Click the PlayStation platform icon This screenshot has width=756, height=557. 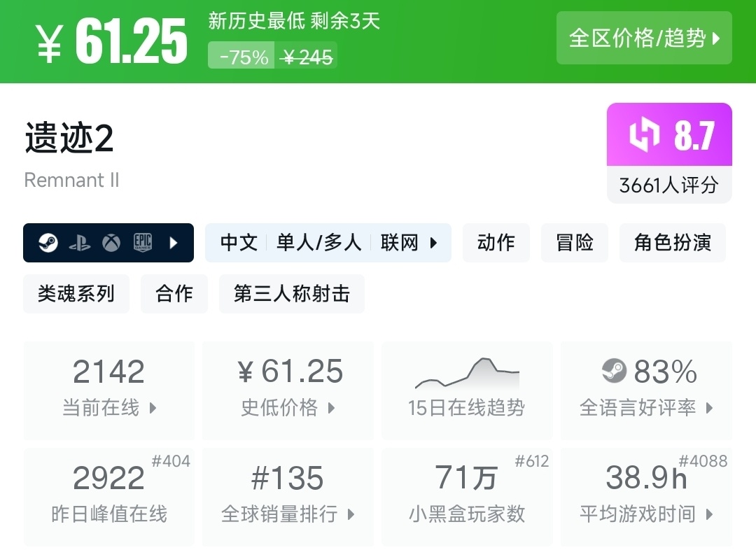79,243
